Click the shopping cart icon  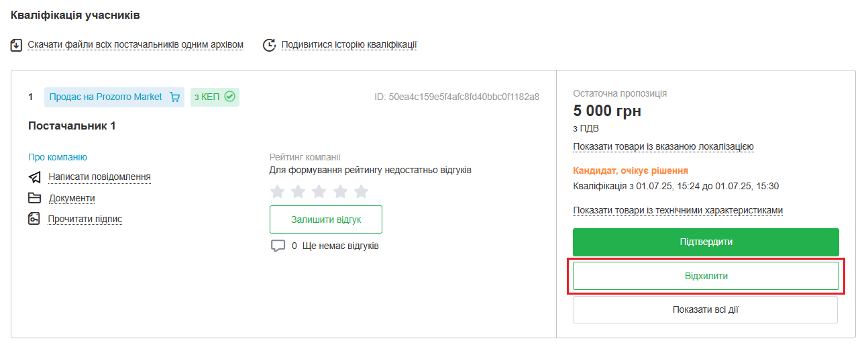click(x=175, y=97)
